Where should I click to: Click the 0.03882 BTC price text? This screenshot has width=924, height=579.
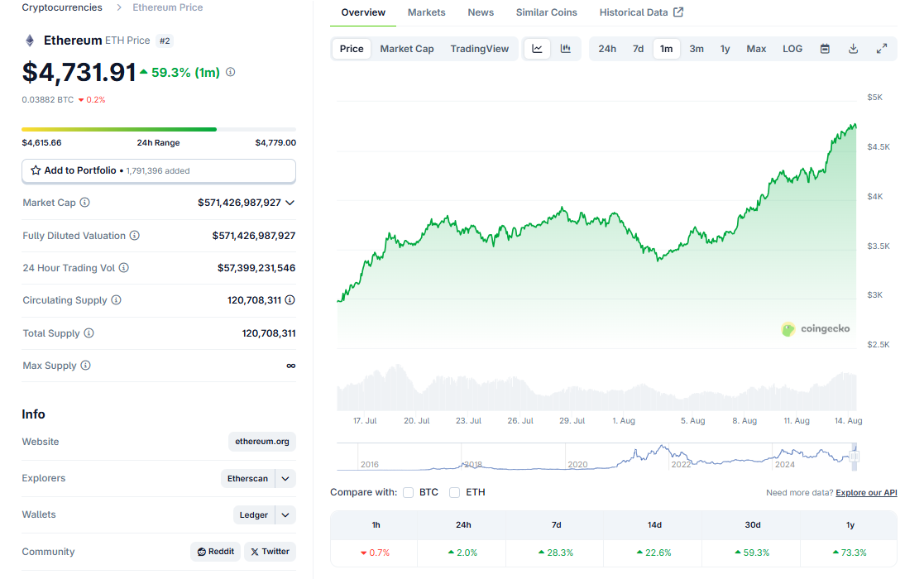tap(48, 100)
